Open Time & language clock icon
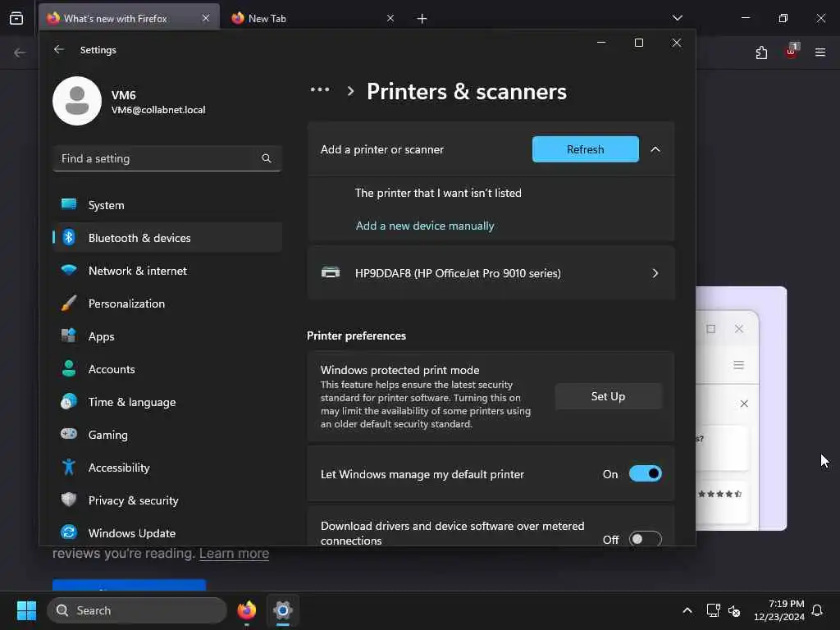This screenshot has width=840, height=630. pos(69,402)
